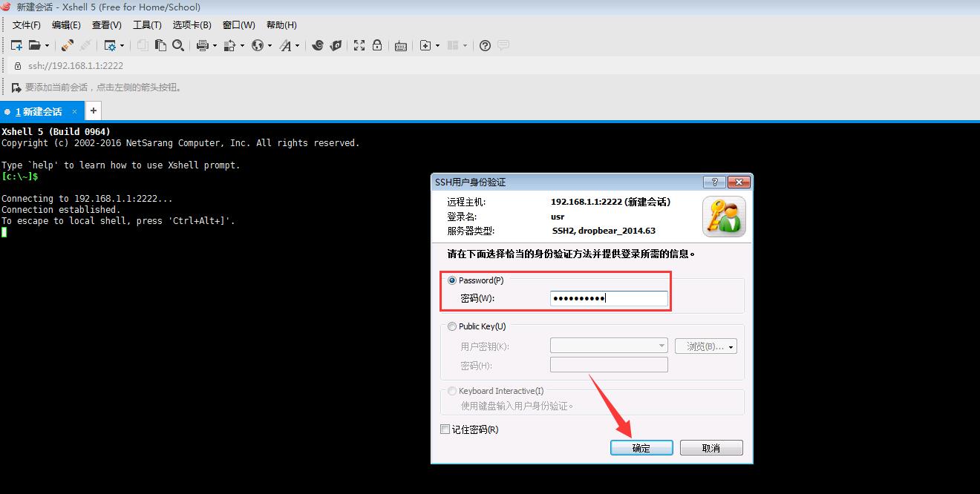Click the 取消 button
The height and width of the screenshot is (494, 980).
(711, 448)
